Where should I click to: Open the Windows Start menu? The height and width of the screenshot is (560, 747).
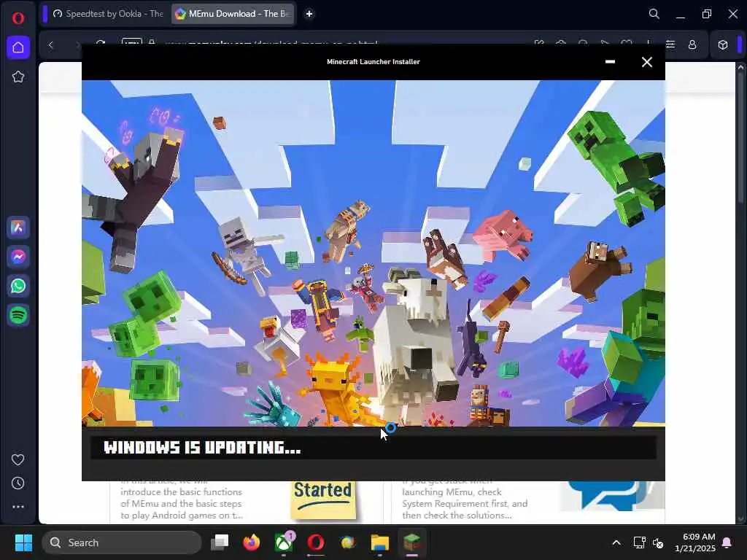(23, 542)
